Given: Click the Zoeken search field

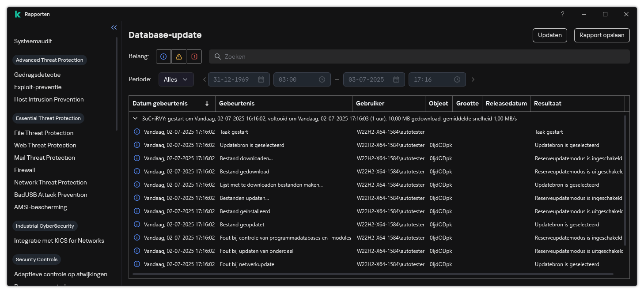Looking at the screenshot, I should [420, 56].
